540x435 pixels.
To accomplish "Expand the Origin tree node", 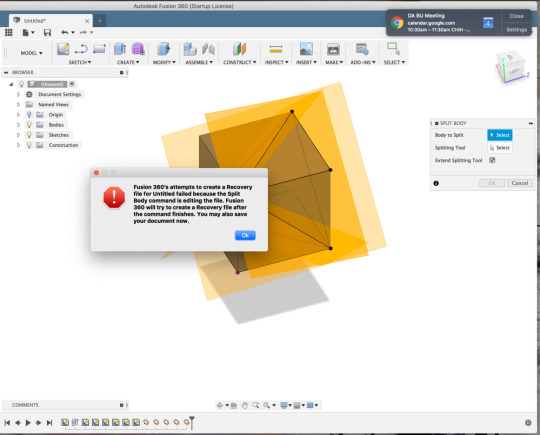I will pyautogui.click(x=19, y=115).
